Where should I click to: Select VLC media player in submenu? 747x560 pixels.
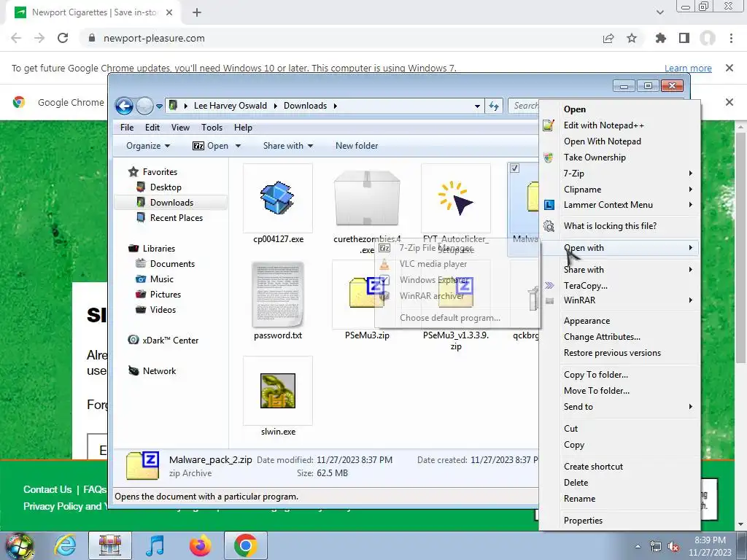[x=457, y=264]
